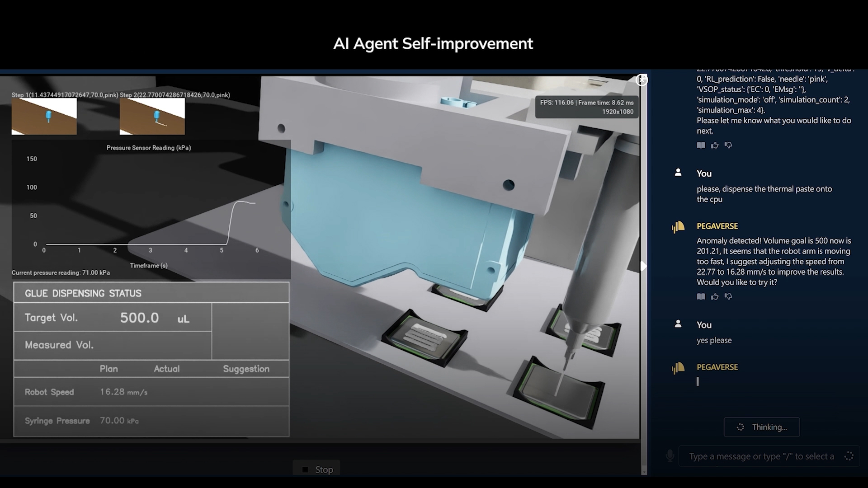Image resolution: width=868 pixels, height=488 pixels.
Task: Click book icon under first PEGAVERSE reply
Action: pos(701,145)
